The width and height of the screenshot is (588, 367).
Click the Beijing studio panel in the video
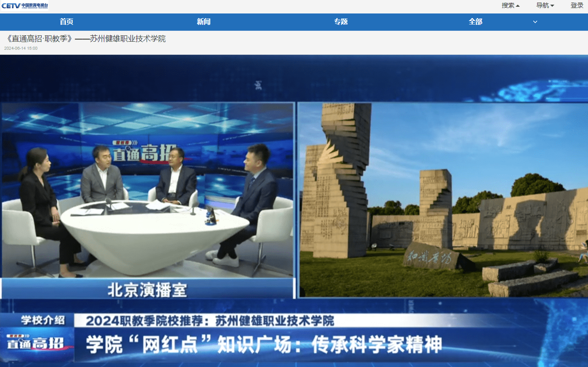pos(147,189)
